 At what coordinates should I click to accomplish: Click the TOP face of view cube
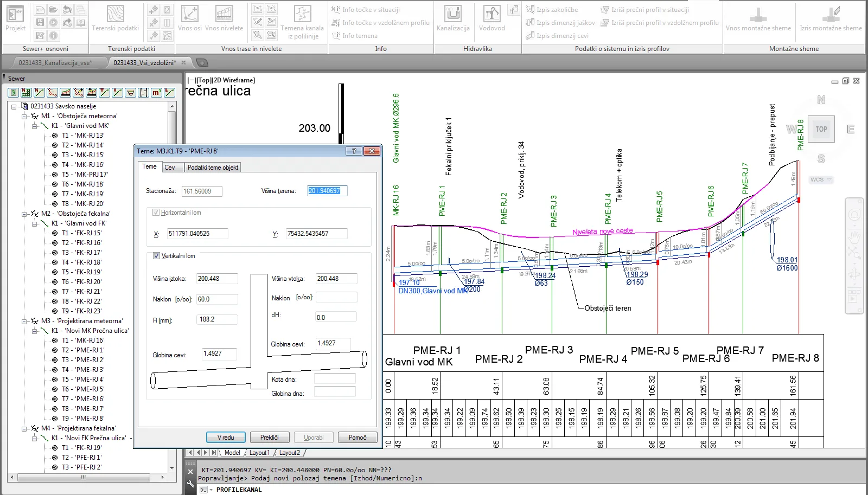pyautogui.click(x=821, y=129)
